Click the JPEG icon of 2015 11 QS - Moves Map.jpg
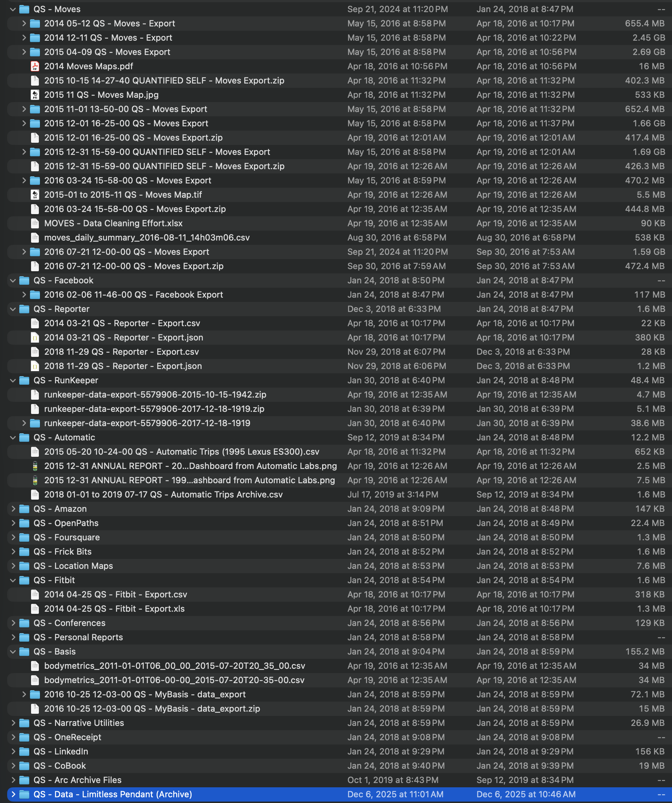Image resolution: width=672 pixels, height=803 pixels. pyautogui.click(x=35, y=95)
